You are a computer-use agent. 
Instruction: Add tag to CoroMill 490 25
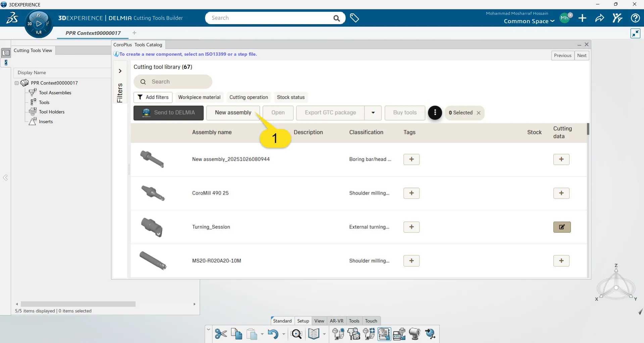click(411, 193)
